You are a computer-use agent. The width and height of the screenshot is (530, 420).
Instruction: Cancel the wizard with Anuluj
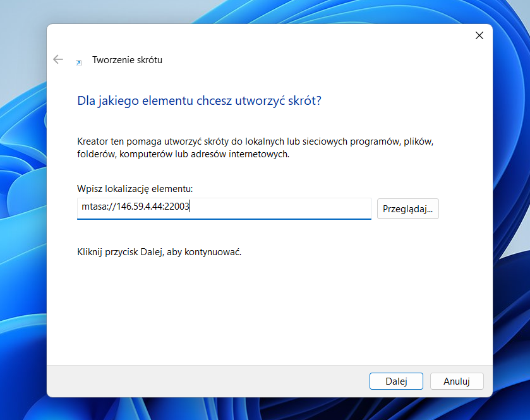click(x=457, y=381)
